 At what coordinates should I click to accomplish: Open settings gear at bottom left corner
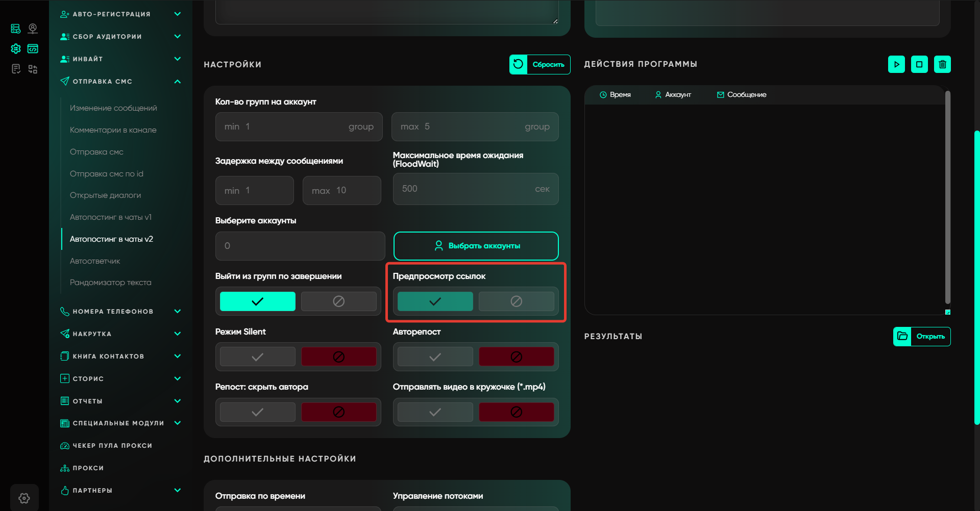(x=24, y=498)
